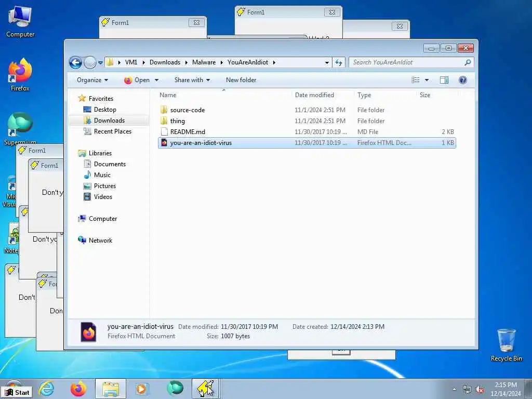Select VM1 in the address breadcrumb
532x399 pixels.
[131, 62]
